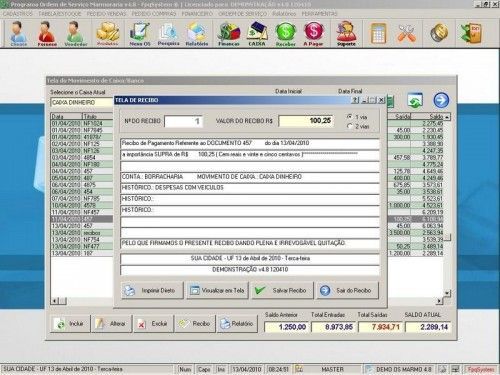Click the Saldo Atual value 2.289,14
Viewport: 500px width, 375px height.
(x=429, y=327)
